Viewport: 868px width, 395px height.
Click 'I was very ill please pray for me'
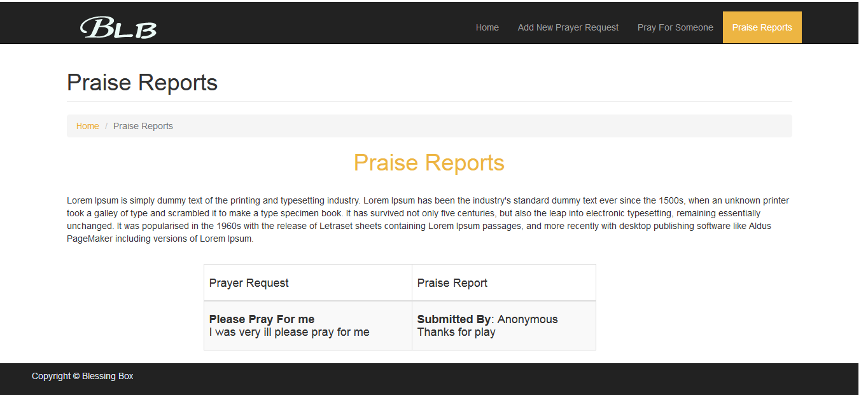coord(290,332)
